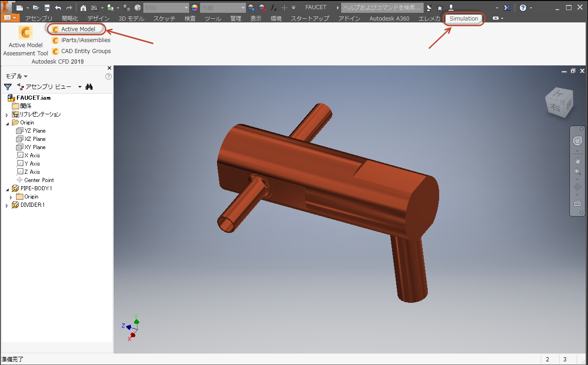The height and width of the screenshot is (365, 588).
Task: Open the Autodesk A360 tab
Action: point(390,19)
